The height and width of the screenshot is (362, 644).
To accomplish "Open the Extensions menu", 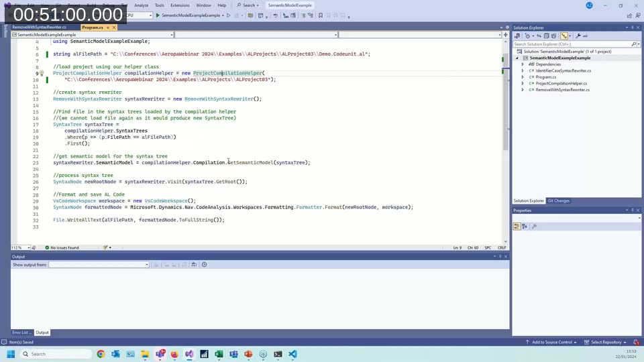I will [180, 5].
